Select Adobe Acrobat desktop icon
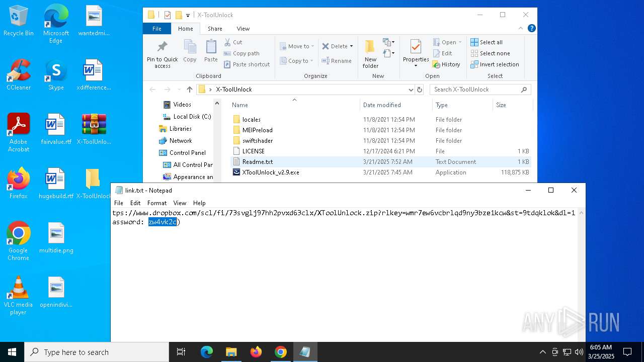The height and width of the screenshot is (362, 644). click(x=19, y=133)
